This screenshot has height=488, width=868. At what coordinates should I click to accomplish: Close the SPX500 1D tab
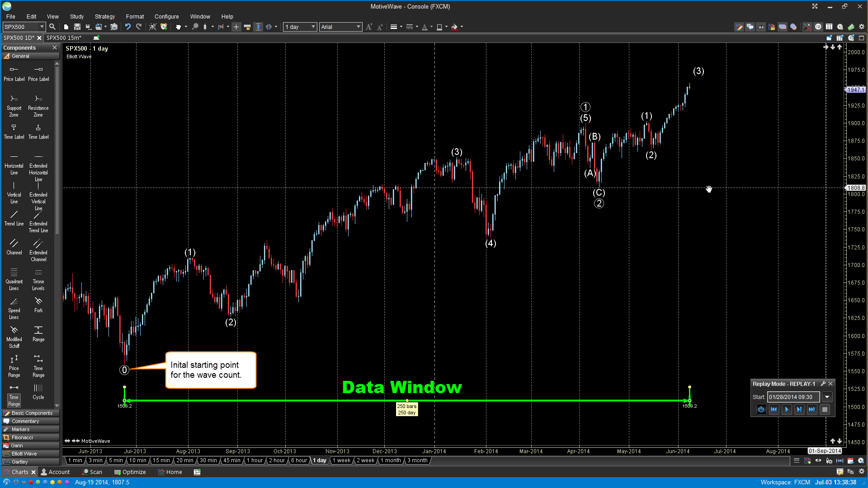coord(39,38)
